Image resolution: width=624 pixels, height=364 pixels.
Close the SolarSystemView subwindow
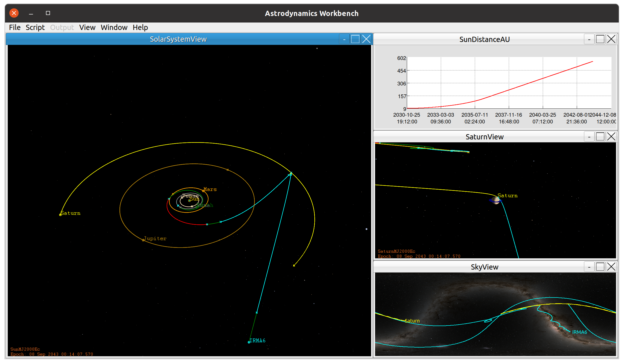[x=366, y=39]
